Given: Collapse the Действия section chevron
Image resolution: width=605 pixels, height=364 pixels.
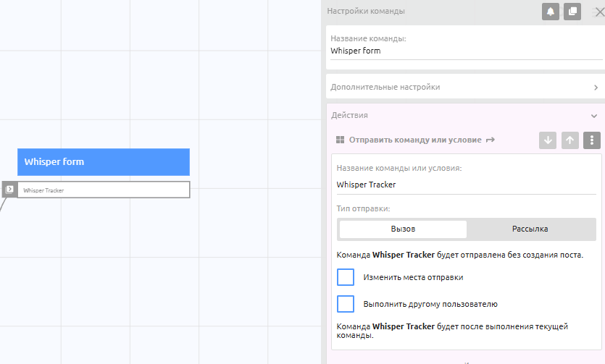Looking at the screenshot, I should pos(594,116).
